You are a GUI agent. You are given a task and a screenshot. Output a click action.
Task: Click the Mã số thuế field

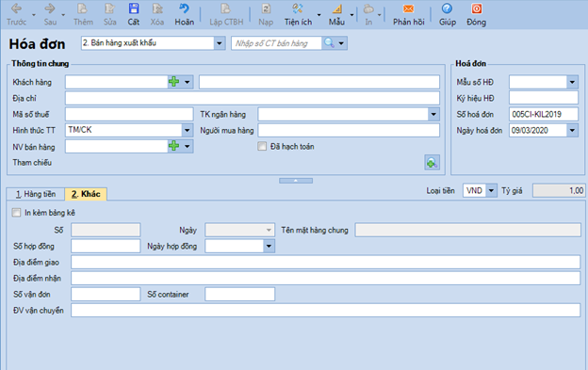[x=129, y=114]
